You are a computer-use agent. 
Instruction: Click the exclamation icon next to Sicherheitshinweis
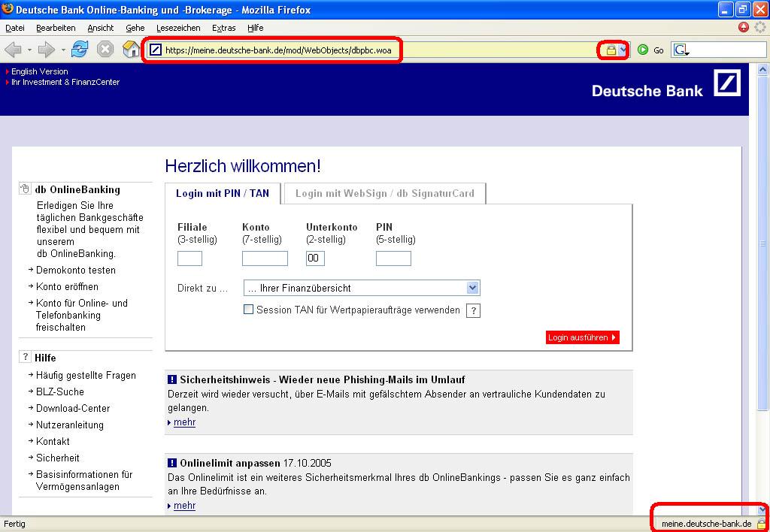coord(172,379)
